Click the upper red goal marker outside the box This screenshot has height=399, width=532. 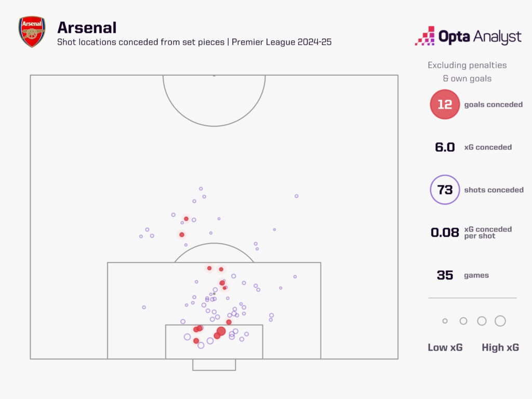[x=187, y=219]
